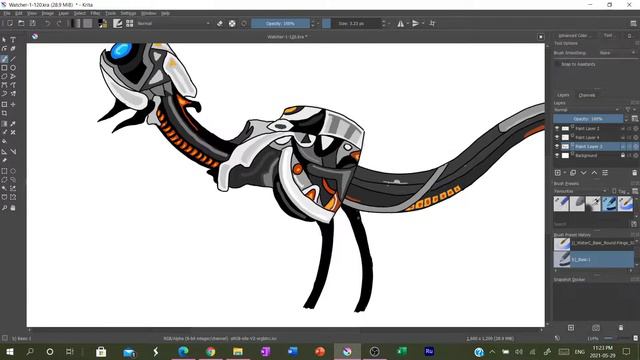Delete layer using trash icon
The image size is (640, 360).
[634, 173]
